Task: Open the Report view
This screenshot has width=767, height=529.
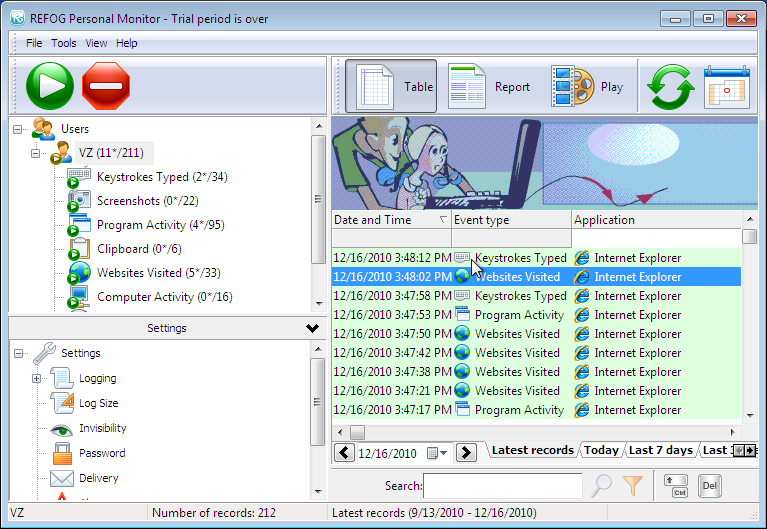Action: [489, 86]
